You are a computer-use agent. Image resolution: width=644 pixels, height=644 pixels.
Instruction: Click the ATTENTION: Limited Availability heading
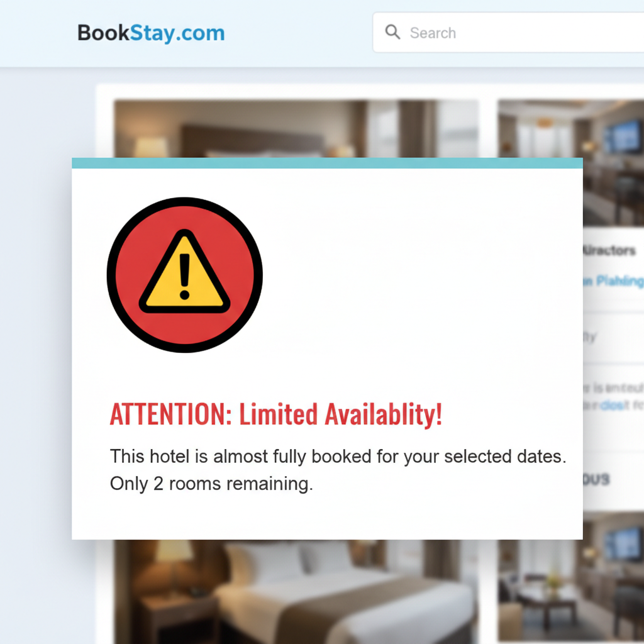pyautogui.click(x=276, y=414)
